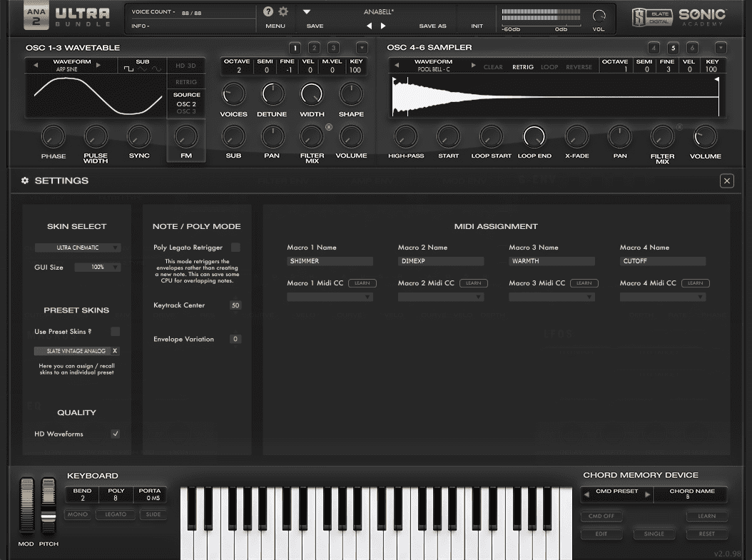Image resolution: width=752 pixels, height=560 pixels.
Task: Go to next CMD preset arrow
Action: tap(647, 494)
